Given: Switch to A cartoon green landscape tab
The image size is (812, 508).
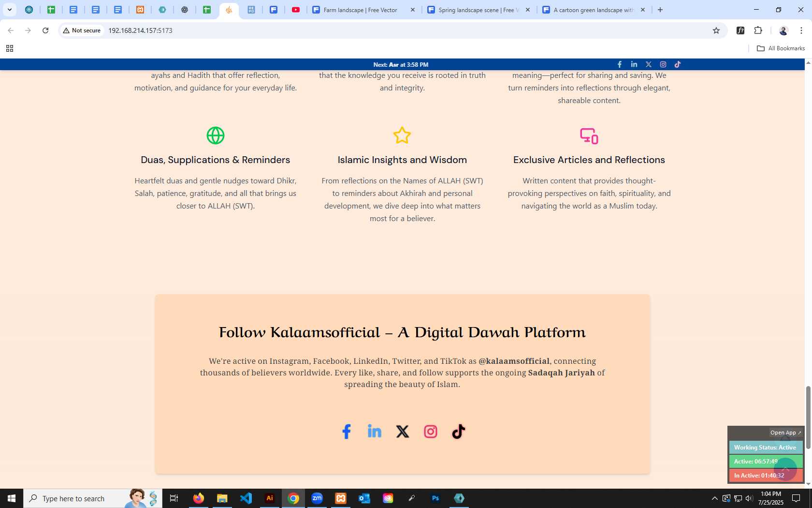Looking at the screenshot, I should tap(594, 10).
